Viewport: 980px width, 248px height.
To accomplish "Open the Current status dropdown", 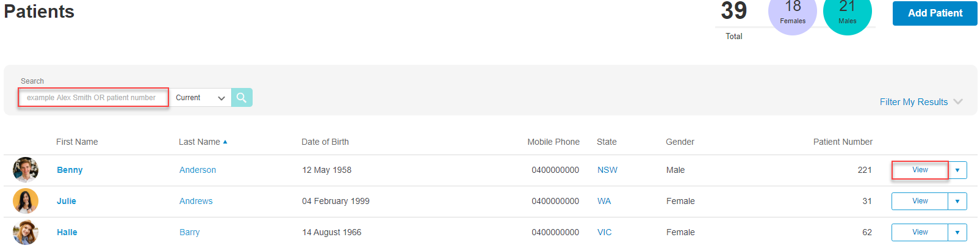I will (200, 98).
